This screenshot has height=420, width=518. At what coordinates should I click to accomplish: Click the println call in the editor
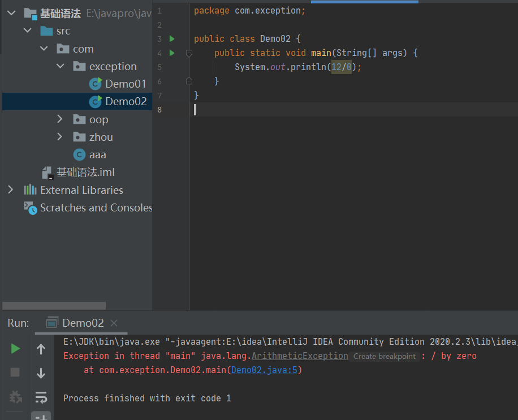point(308,67)
